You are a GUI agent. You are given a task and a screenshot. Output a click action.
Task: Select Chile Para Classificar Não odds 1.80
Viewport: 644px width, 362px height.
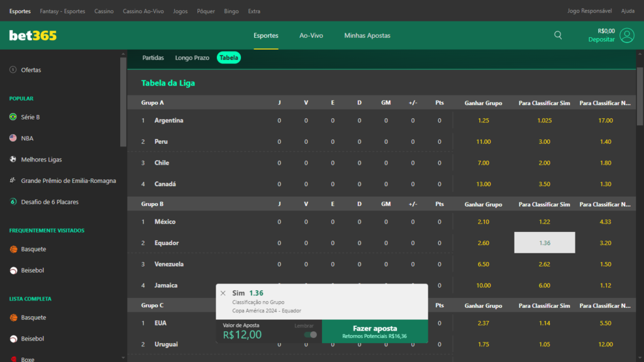coord(606,163)
